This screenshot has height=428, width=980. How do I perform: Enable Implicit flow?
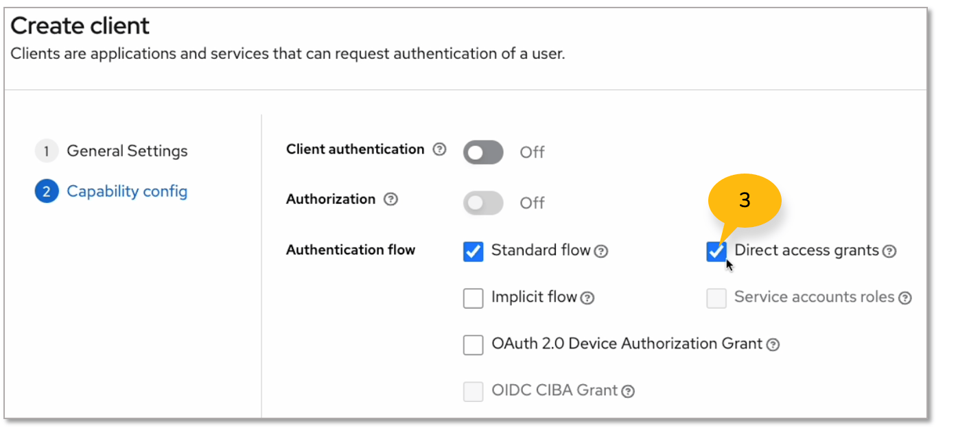click(473, 298)
